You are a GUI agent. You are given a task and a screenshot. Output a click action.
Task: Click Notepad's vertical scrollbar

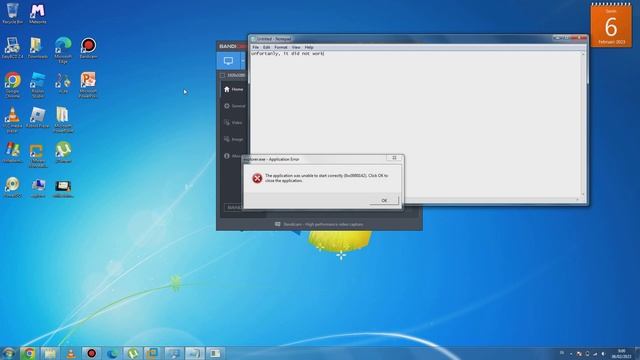pos(583,124)
